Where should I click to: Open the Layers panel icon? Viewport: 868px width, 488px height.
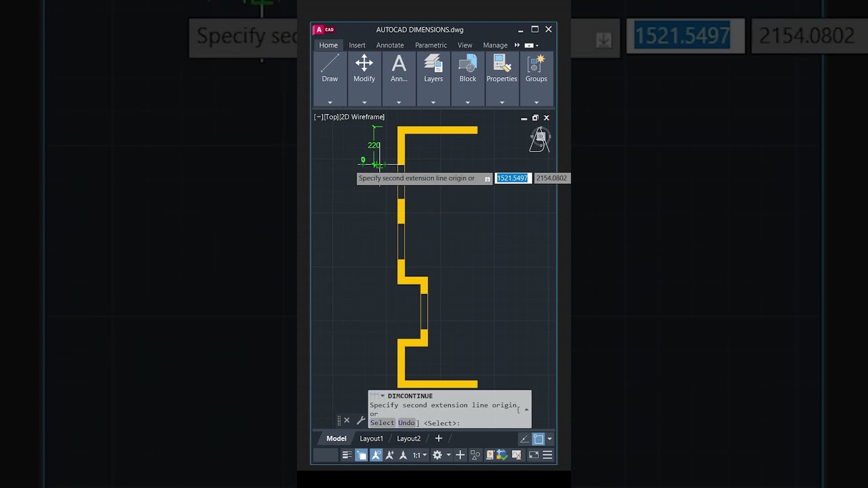tap(433, 64)
